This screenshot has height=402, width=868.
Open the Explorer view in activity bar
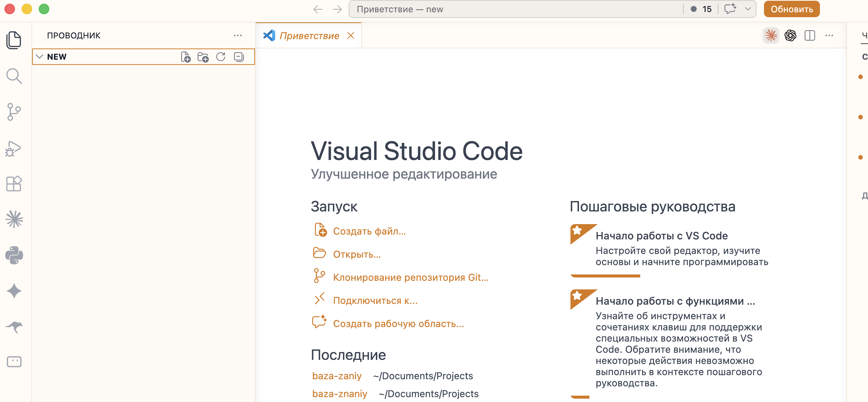[x=14, y=40]
